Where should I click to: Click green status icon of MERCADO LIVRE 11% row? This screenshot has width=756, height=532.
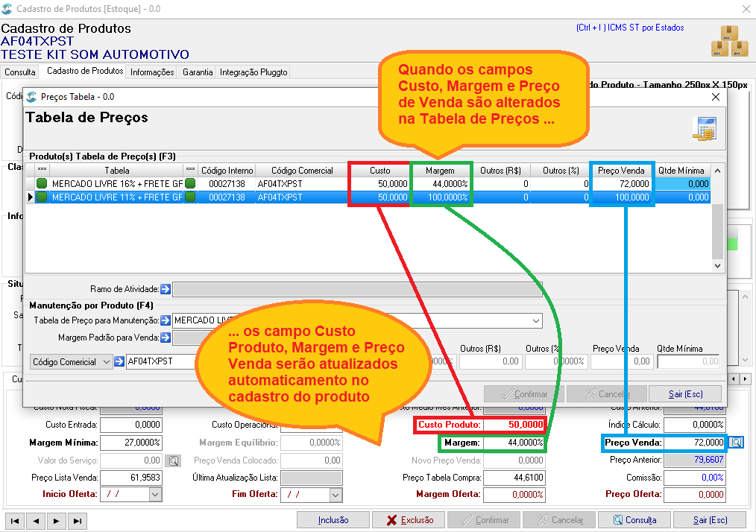[42, 197]
